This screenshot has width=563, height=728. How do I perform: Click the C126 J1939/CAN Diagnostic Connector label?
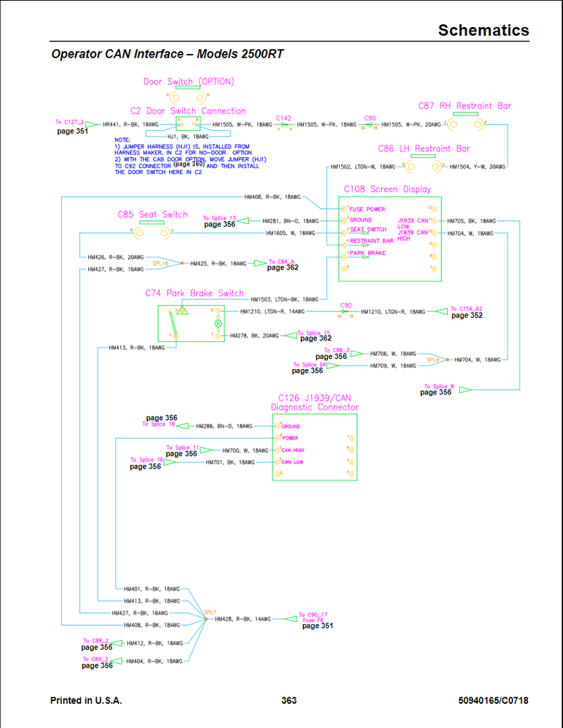coord(314,402)
